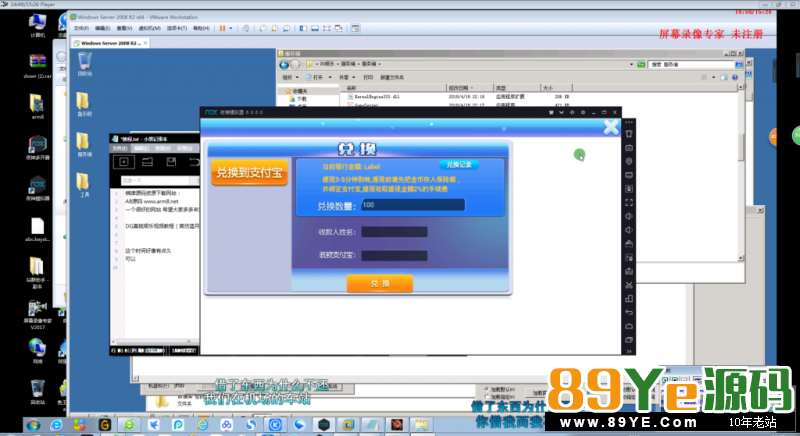The image size is (800, 436).
Task: Click the Nox sidebar APK install icon
Action: tap(629, 244)
